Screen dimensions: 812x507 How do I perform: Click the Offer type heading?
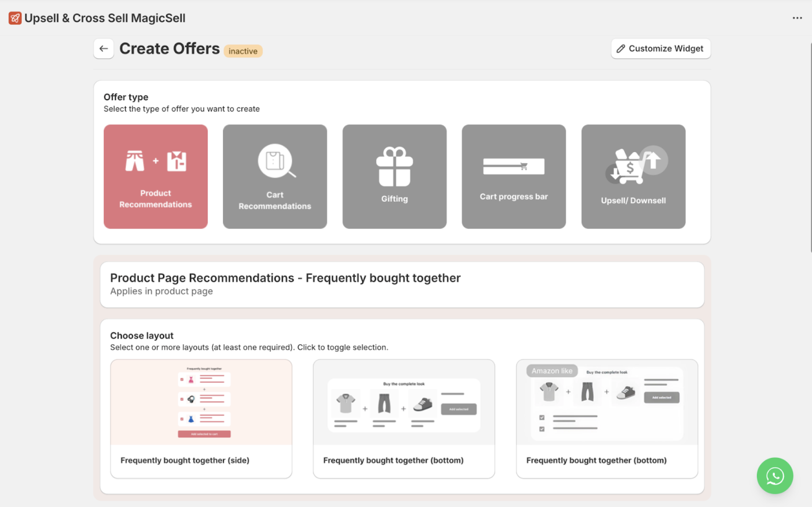point(126,97)
